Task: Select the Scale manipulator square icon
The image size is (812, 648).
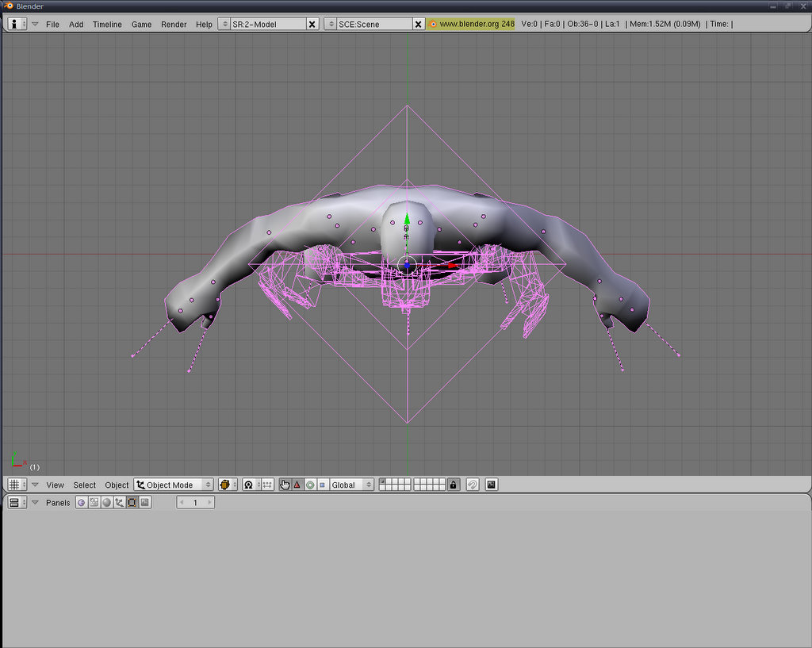Action: 322,485
